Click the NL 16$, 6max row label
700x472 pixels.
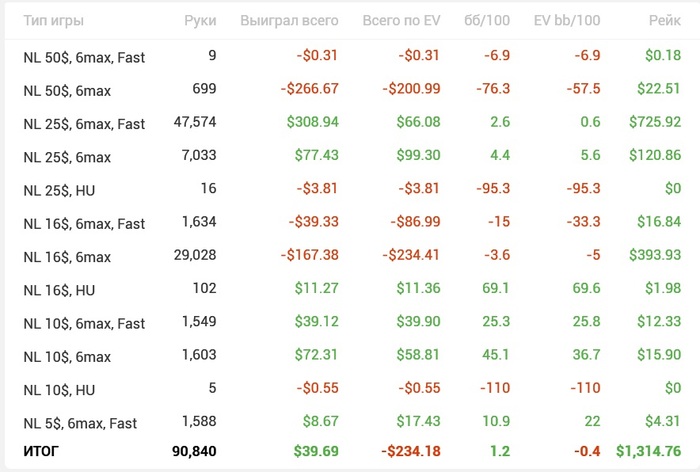coord(67,257)
